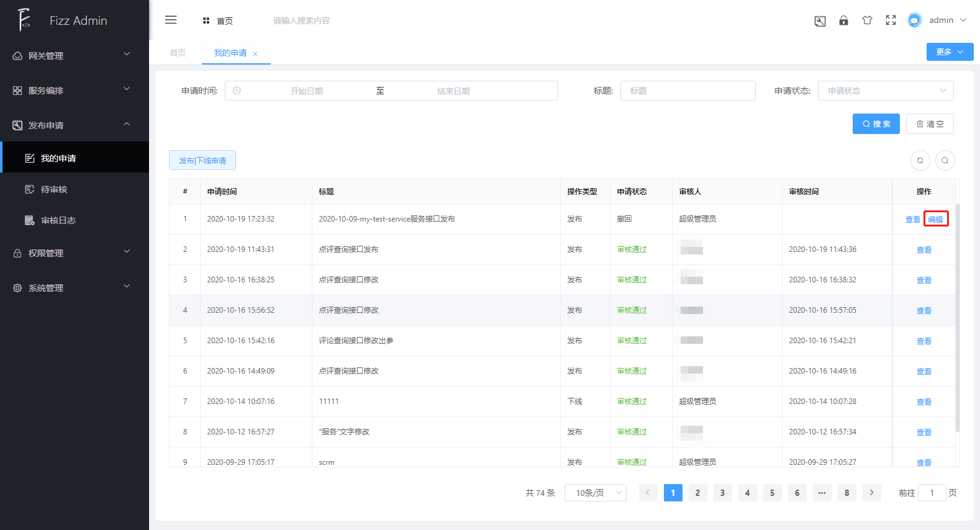
Task: Click the pagination ellipsis button
Action: coord(822,493)
